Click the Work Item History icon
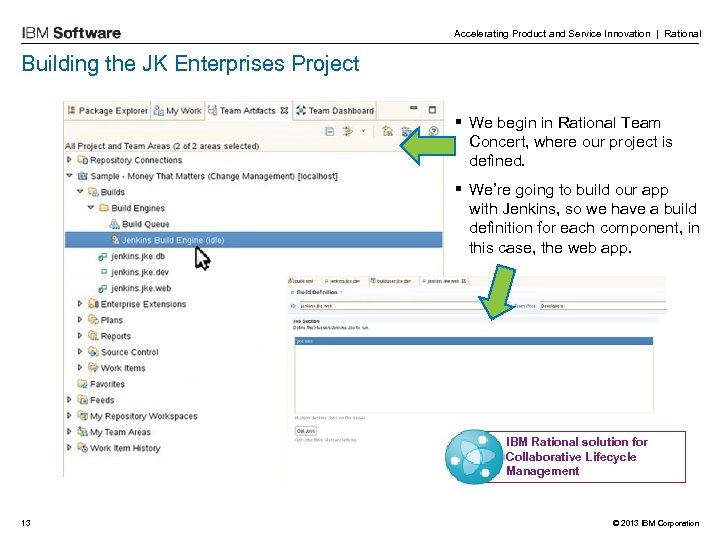 [83, 447]
